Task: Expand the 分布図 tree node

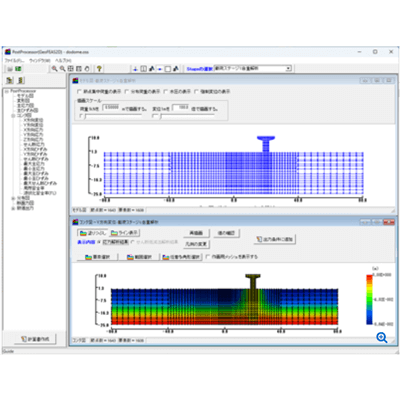Action: click(x=13, y=198)
